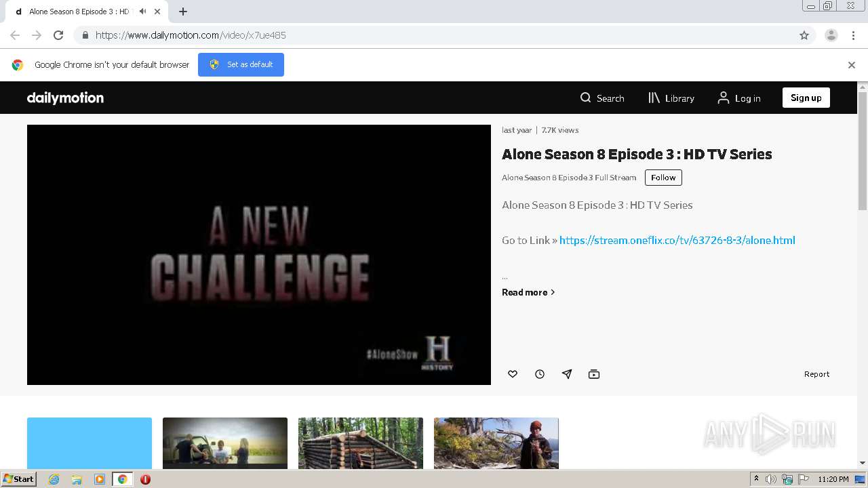
Task: Launch Internet Explorer from taskbar
Action: point(54,479)
